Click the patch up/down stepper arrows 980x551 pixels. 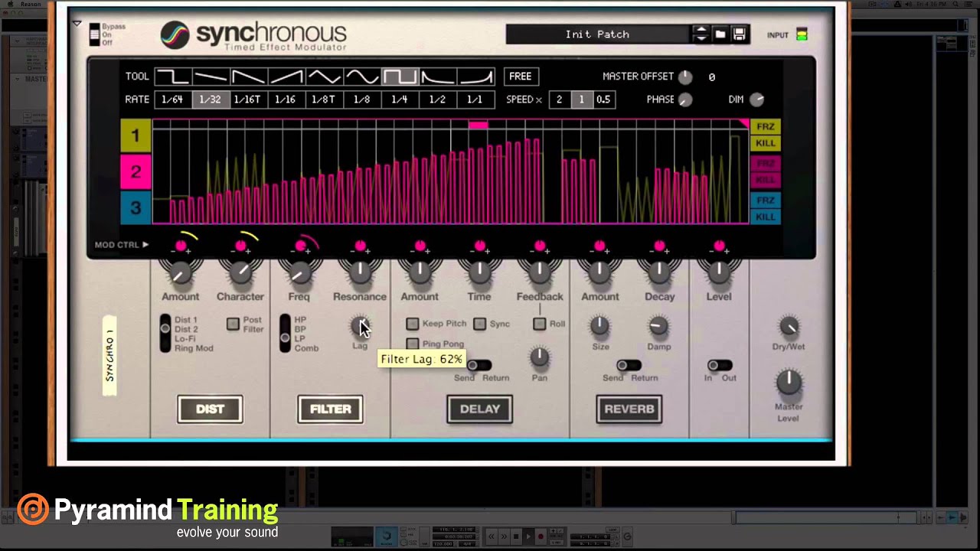point(701,34)
